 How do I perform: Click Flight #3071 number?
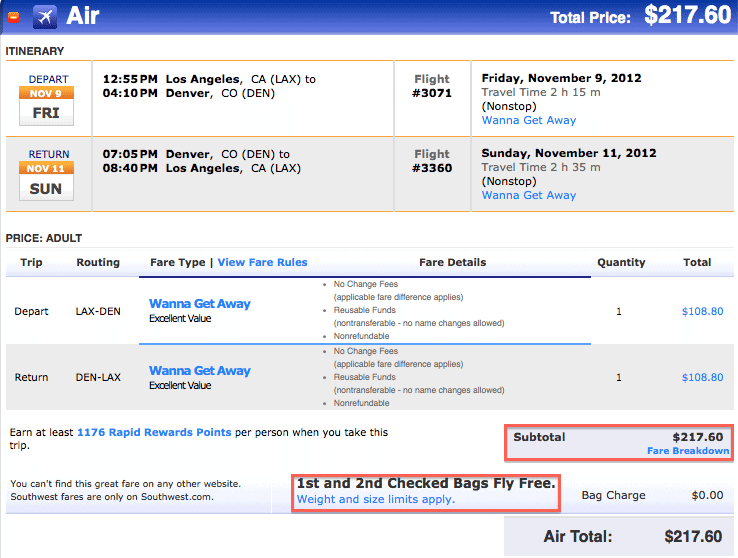pos(432,93)
